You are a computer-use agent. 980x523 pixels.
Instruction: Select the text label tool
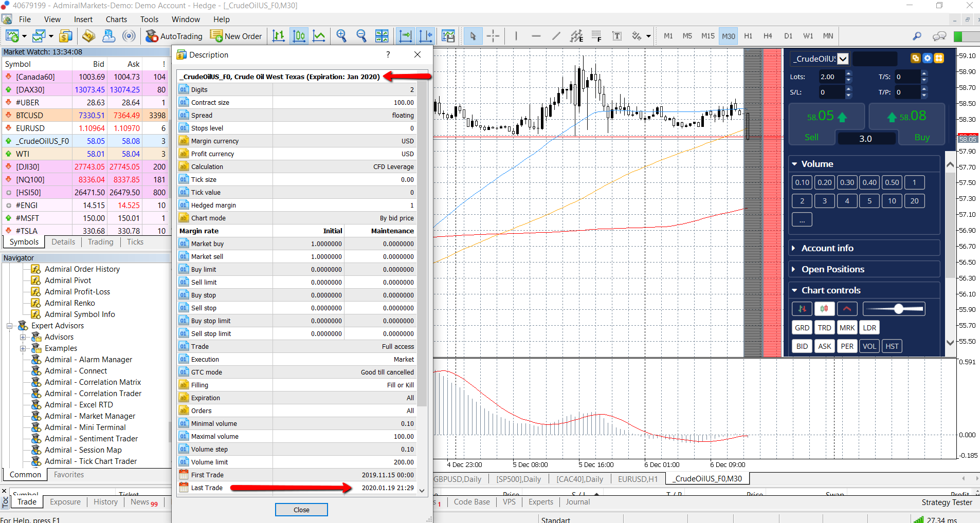tap(617, 36)
